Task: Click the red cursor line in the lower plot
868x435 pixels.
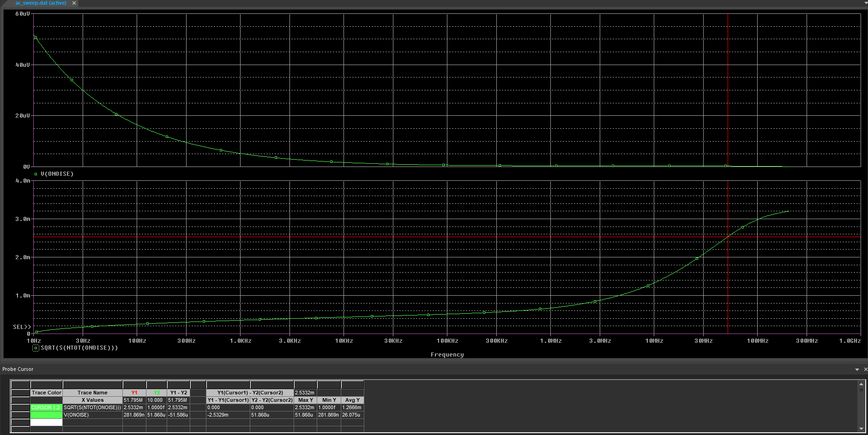Action: (x=728, y=257)
